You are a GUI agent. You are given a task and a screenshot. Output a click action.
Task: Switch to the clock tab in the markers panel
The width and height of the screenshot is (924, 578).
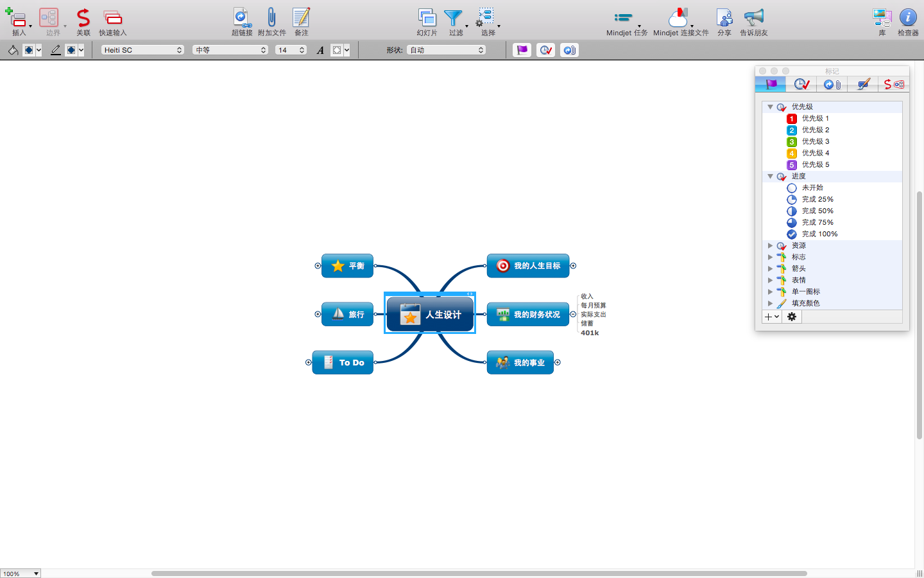point(801,84)
